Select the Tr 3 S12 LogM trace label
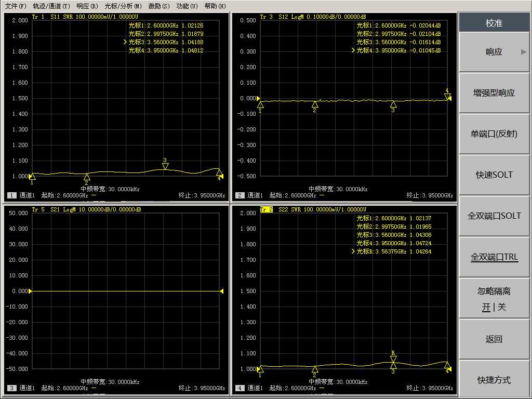 (313, 17)
